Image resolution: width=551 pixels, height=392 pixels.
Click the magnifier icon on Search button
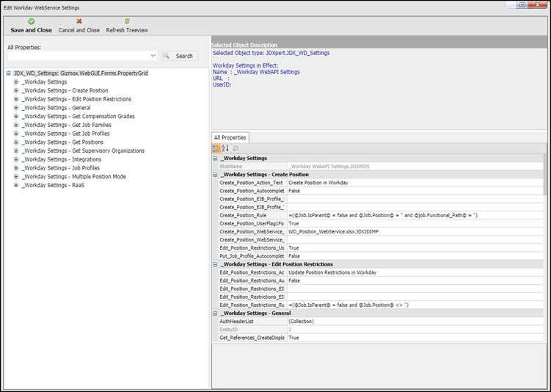(167, 56)
